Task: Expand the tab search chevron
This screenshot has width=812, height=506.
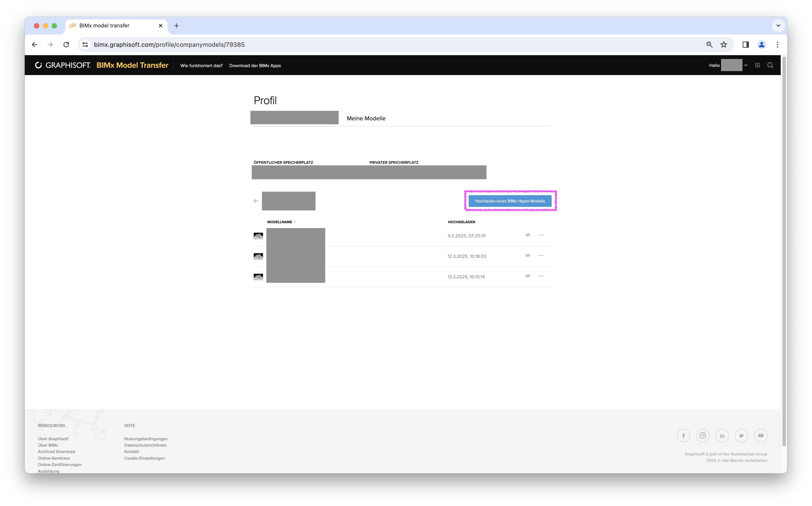Action: tap(778, 26)
